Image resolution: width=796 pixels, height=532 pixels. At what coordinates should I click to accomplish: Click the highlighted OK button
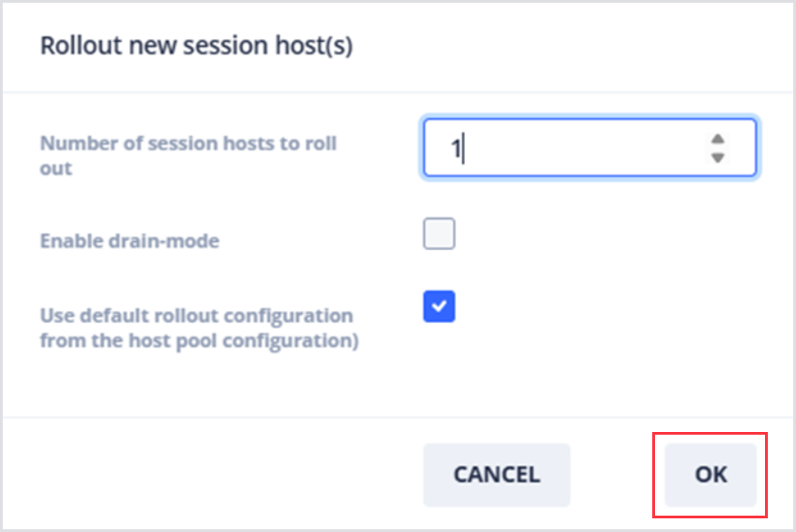click(x=710, y=474)
